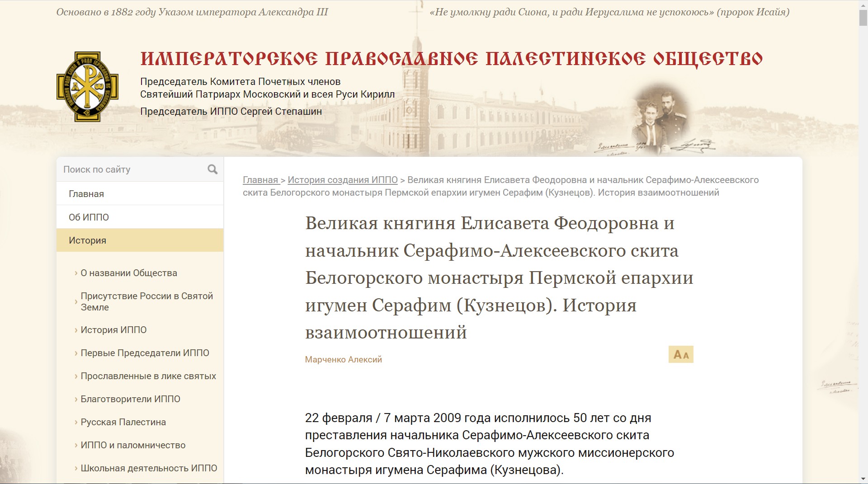This screenshot has width=868, height=484.
Task: Click text Председатель ИППО Сергей Степашин
Action: point(231,111)
